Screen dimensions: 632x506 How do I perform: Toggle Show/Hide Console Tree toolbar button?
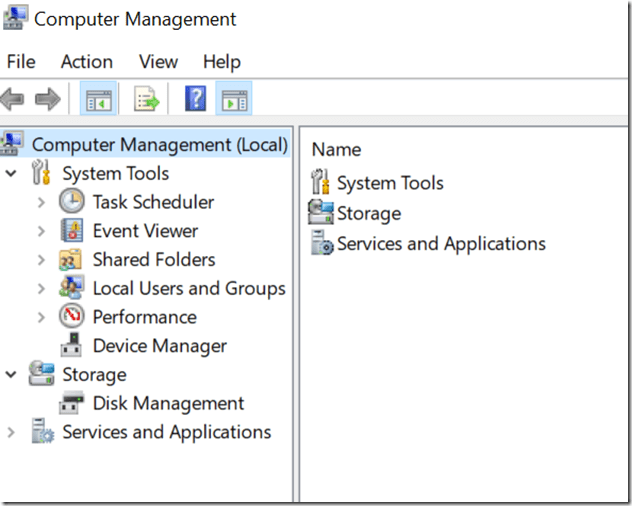tap(100, 99)
